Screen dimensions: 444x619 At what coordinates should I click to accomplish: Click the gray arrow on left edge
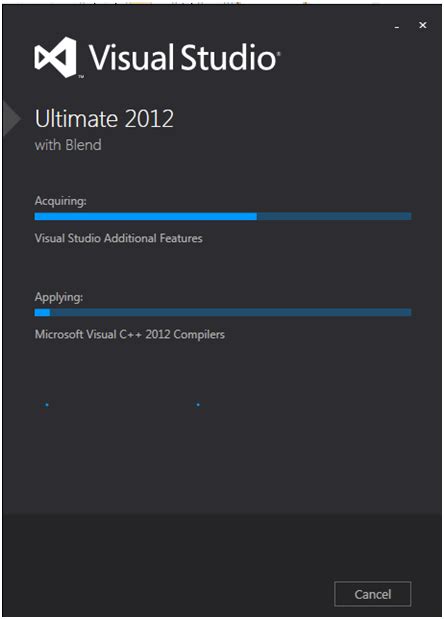(x=11, y=118)
